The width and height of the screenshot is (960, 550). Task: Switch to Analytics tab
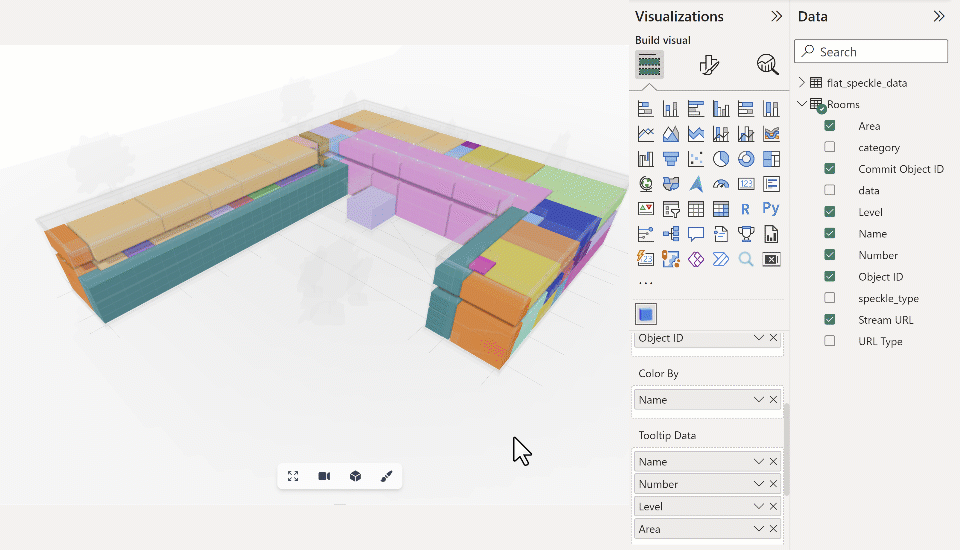[x=767, y=64]
